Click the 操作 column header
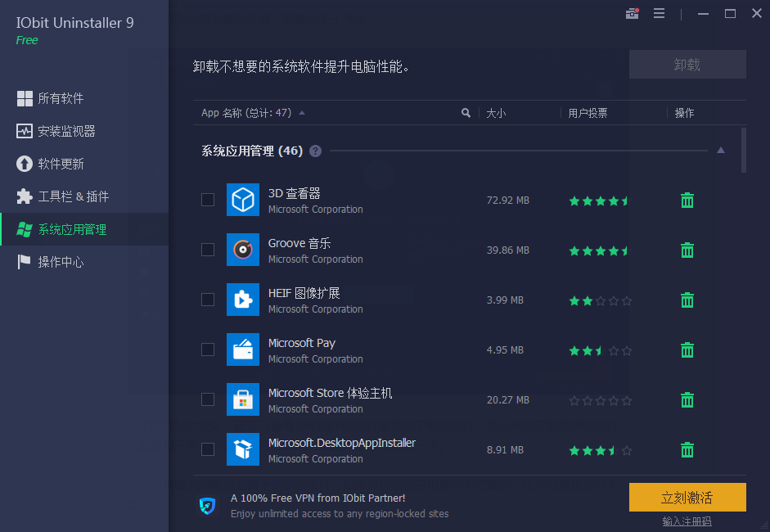The width and height of the screenshot is (770, 532). 684,114
